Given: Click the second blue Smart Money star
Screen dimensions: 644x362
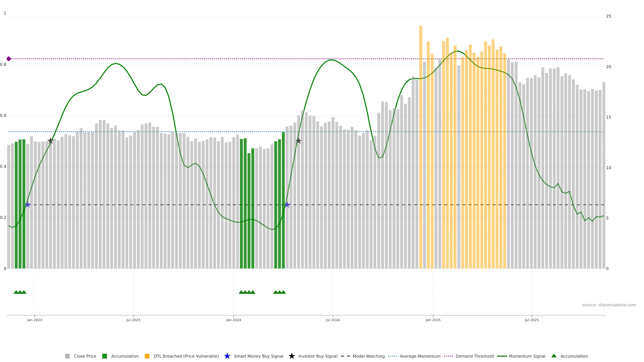Looking at the screenshot, I should 287,205.
